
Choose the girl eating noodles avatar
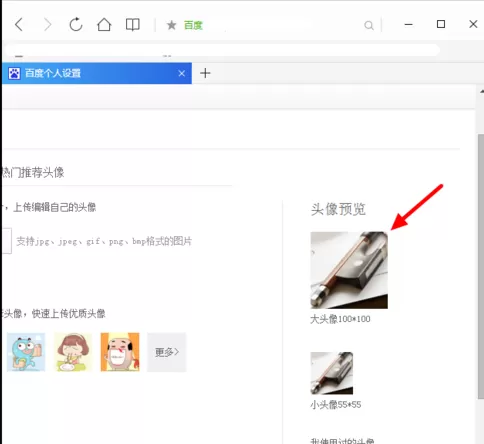(73, 352)
